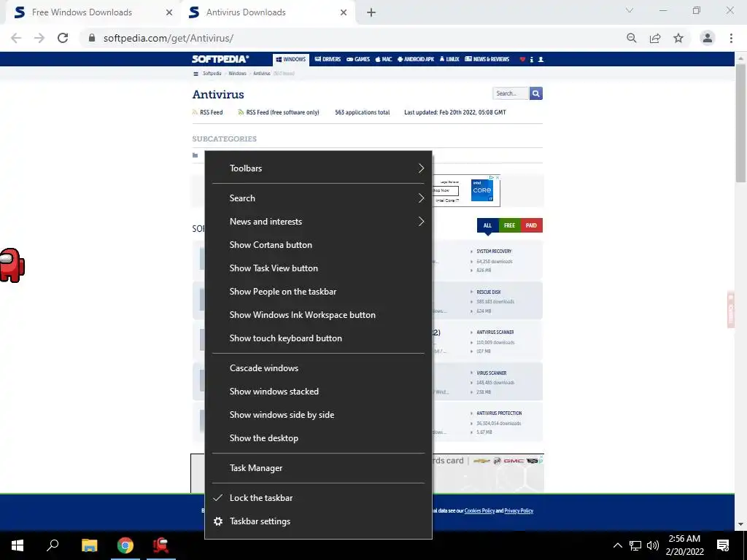The width and height of the screenshot is (747, 560).
Task: Go back to previous page
Action: coord(16,38)
